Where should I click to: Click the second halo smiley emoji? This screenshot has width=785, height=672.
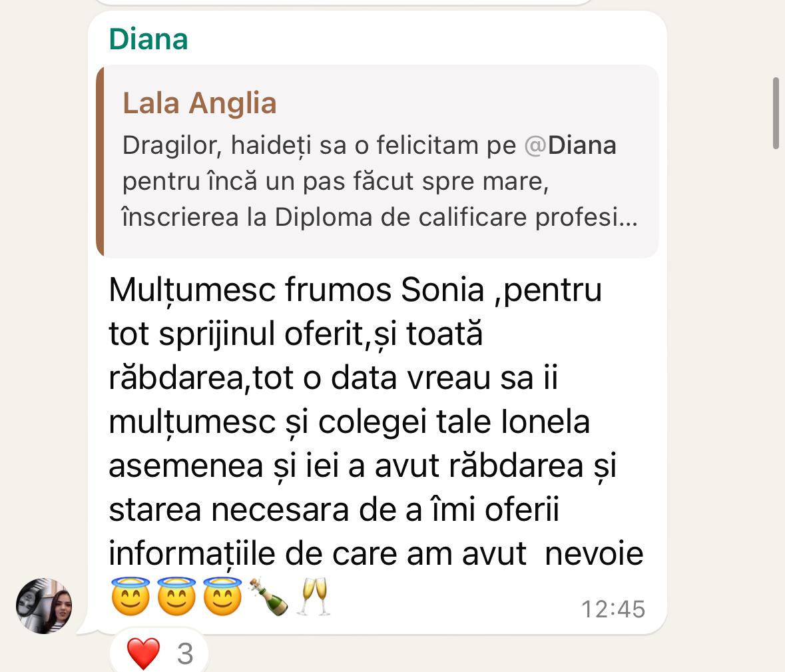coord(176,596)
